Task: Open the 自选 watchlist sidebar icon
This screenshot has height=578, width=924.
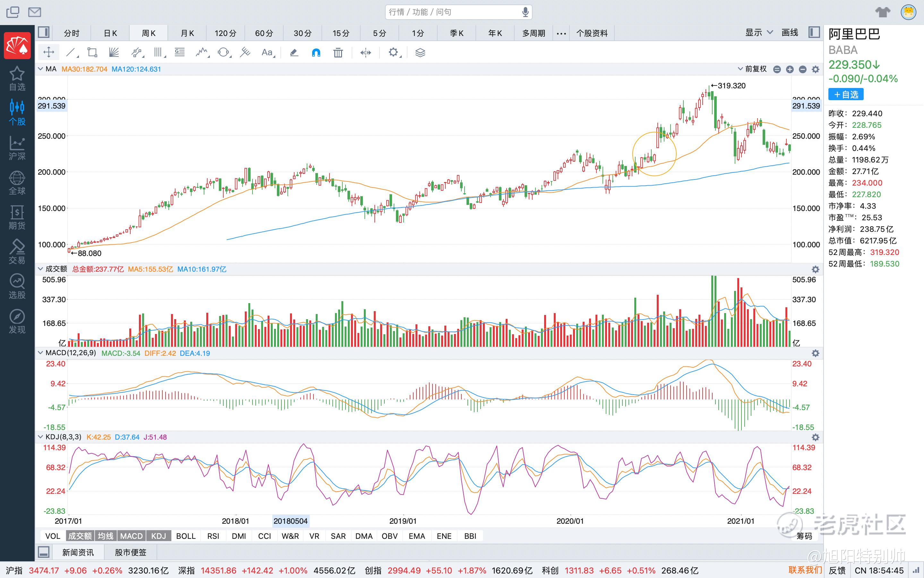Action: pos(17,79)
